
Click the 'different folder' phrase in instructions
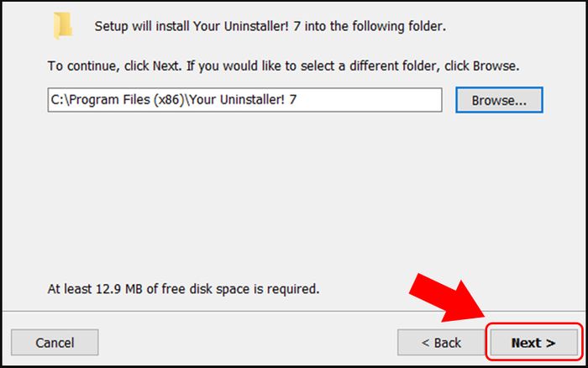(x=393, y=66)
